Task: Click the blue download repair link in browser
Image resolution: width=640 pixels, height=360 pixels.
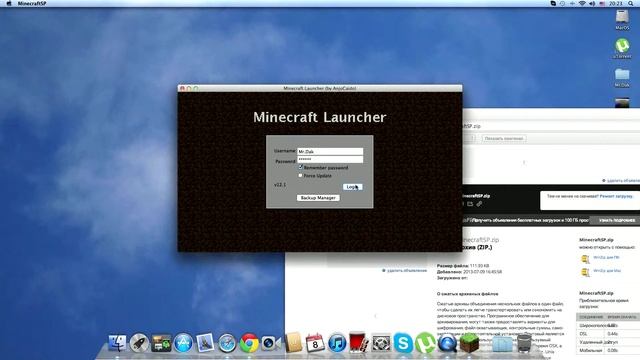Action: 616,196
